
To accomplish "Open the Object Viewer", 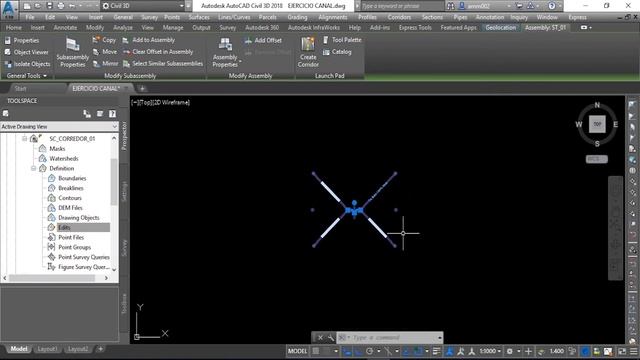I will pyautogui.click(x=27, y=52).
